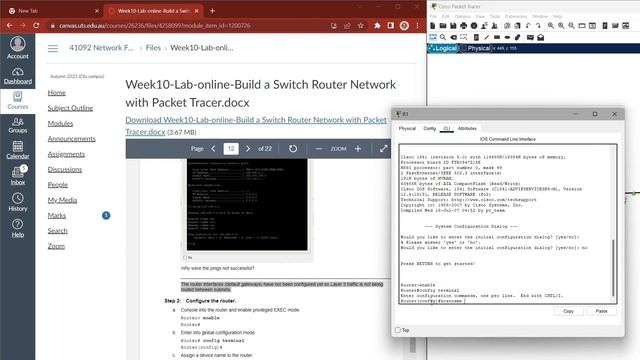Image resolution: width=640 pixels, height=360 pixels.
Task: Click the Files breadcrumb link
Action: 153,48
